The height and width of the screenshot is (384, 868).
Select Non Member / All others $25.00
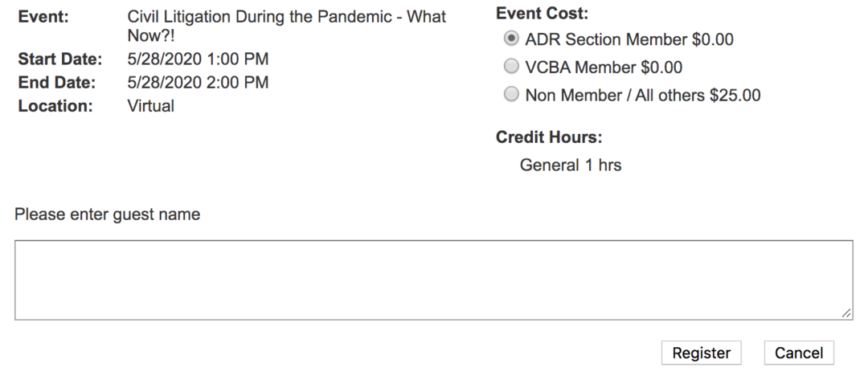510,96
